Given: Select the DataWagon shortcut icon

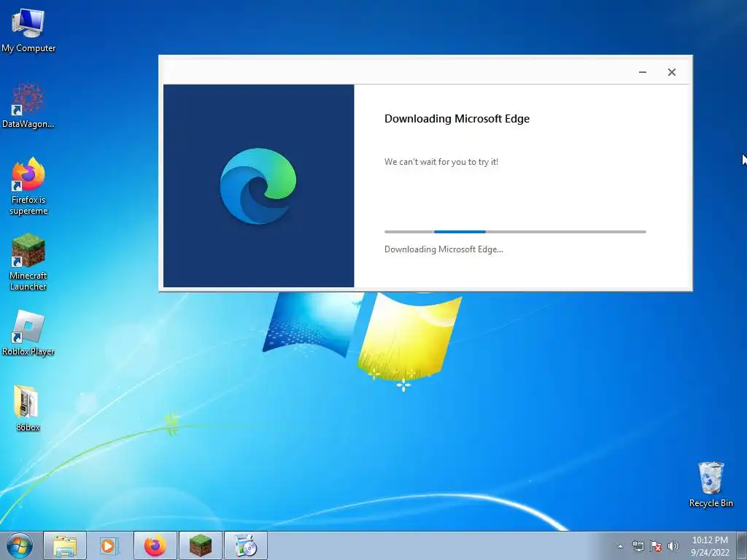Looking at the screenshot, I should 28,106.
